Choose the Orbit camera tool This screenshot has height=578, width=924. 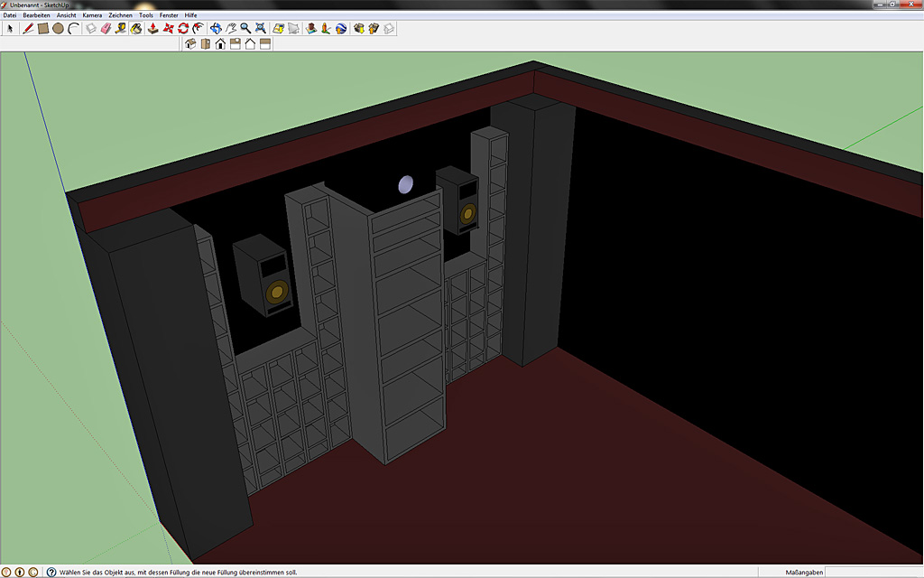[x=215, y=29]
